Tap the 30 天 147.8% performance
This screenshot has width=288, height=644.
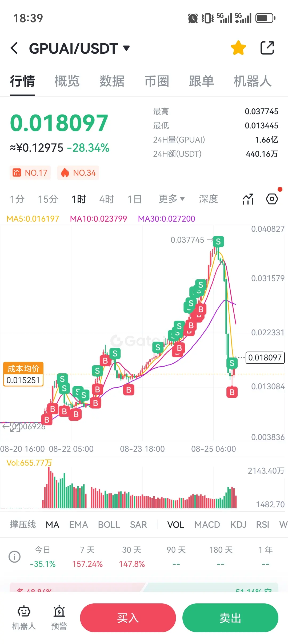pos(132,557)
